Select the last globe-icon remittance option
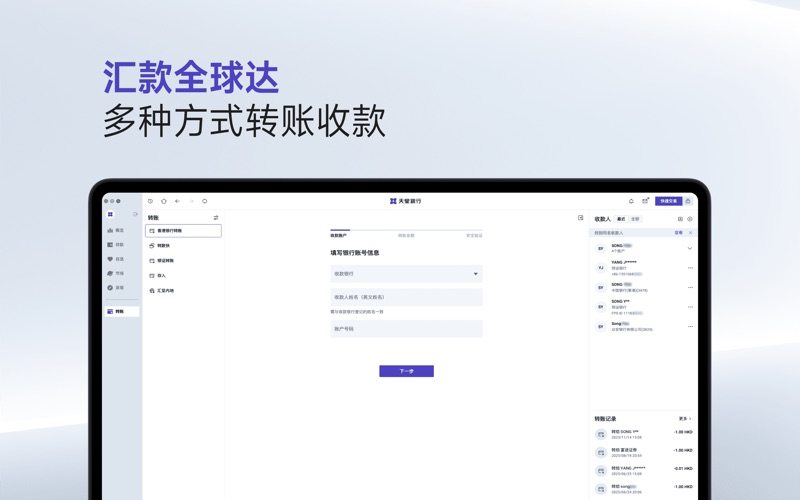Screen dimensions: 800x500 click(x=183, y=290)
